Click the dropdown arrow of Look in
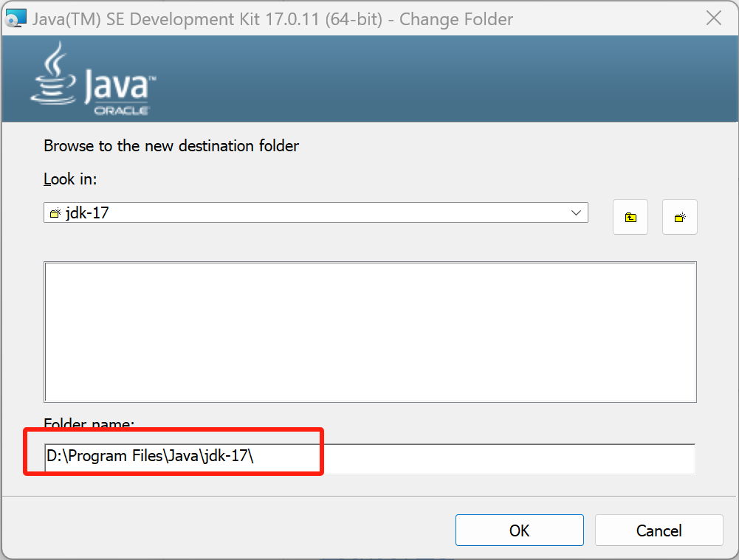739x560 pixels. coord(576,213)
